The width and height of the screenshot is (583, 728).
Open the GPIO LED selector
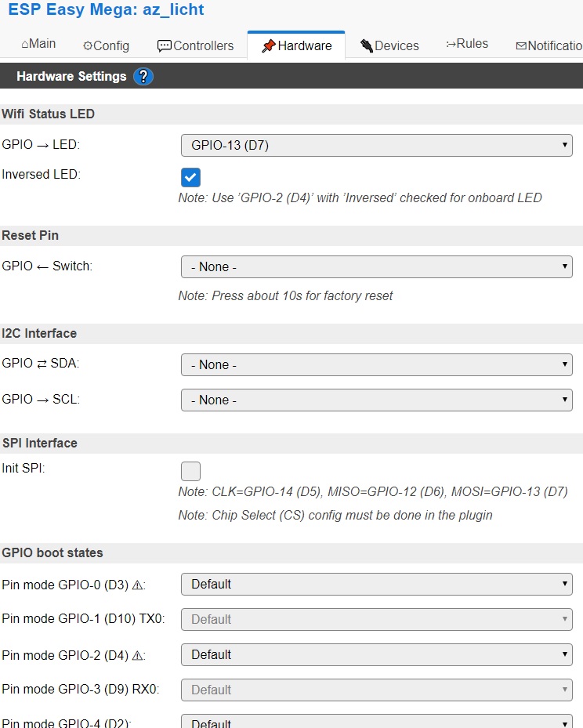376,144
